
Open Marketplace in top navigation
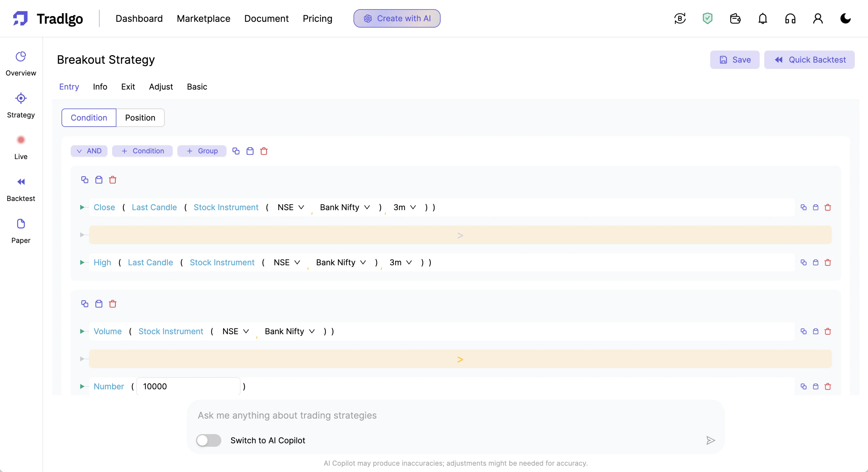pyautogui.click(x=203, y=19)
